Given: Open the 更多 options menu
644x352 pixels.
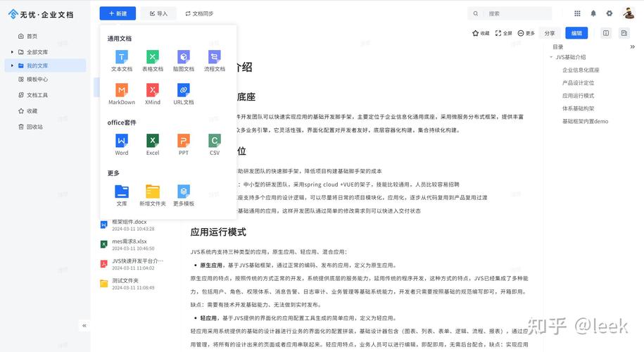Looking at the screenshot, I should (x=526, y=33).
